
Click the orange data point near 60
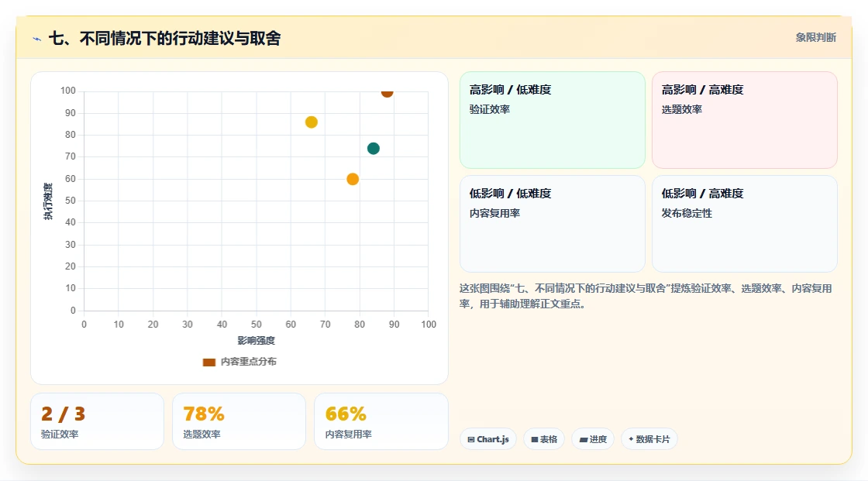pos(353,179)
